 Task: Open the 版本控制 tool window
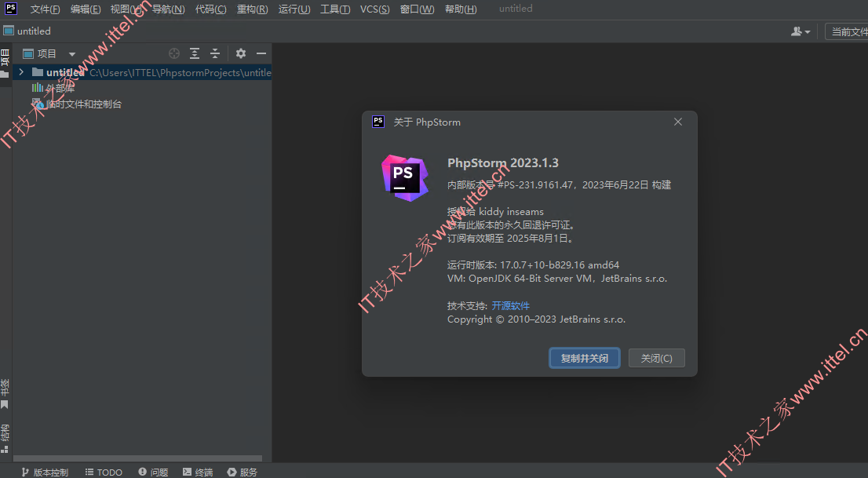pyautogui.click(x=45, y=472)
